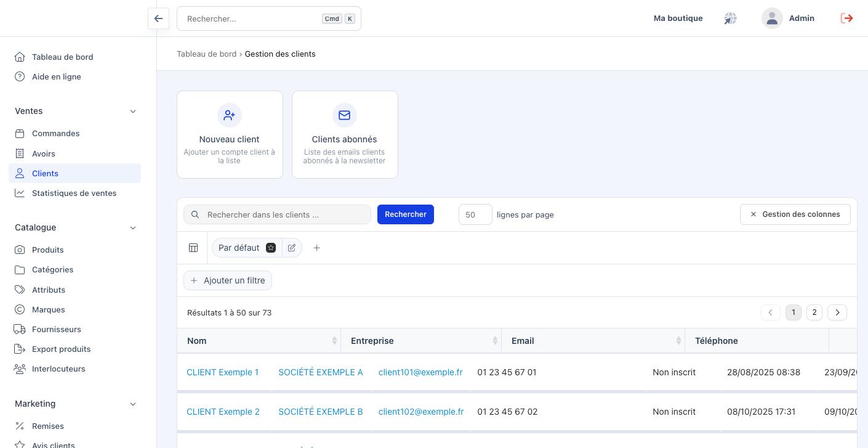
Task: Click the Clients abonnés envelope icon
Action: coord(345,115)
